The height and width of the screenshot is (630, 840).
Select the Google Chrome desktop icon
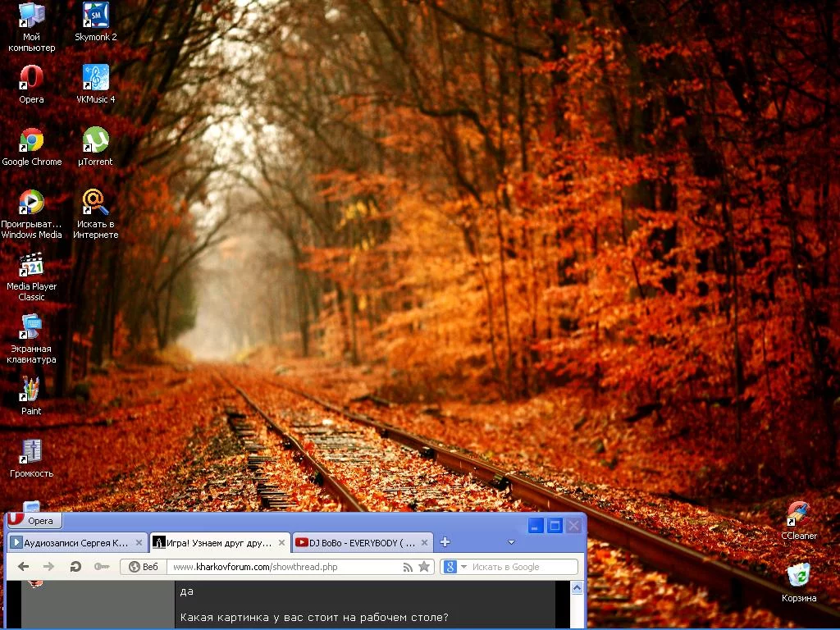click(x=32, y=148)
